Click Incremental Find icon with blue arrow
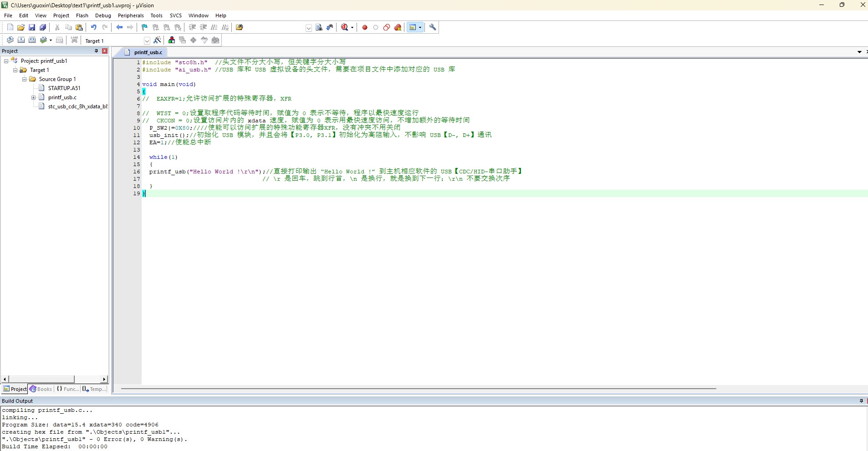 [330, 27]
